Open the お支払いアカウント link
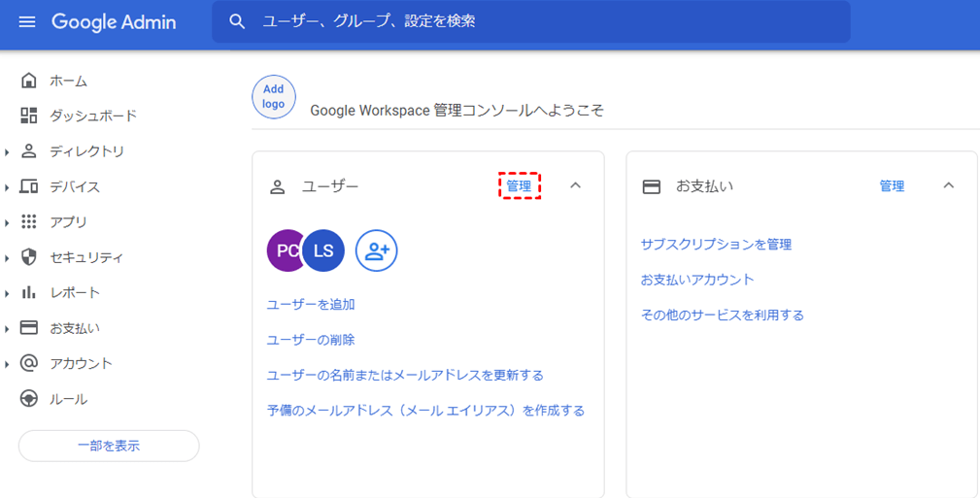The height and width of the screenshot is (498, 980). 697,280
